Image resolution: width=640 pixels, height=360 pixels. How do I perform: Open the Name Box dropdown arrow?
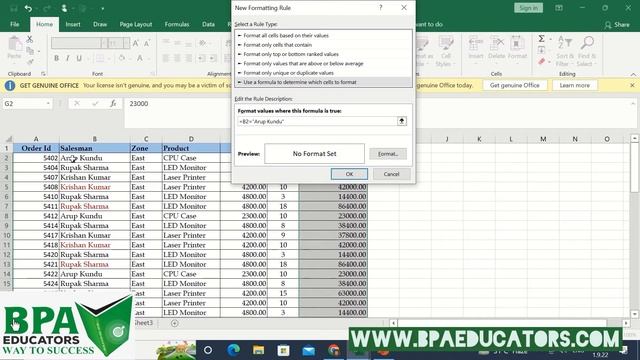pos(48,104)
